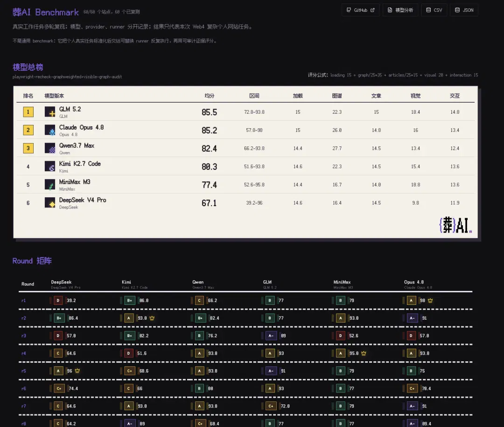Click the 9.8 visual score for DeepSeek
Screen dimensions: 504x427
click(x=415, y=203)
